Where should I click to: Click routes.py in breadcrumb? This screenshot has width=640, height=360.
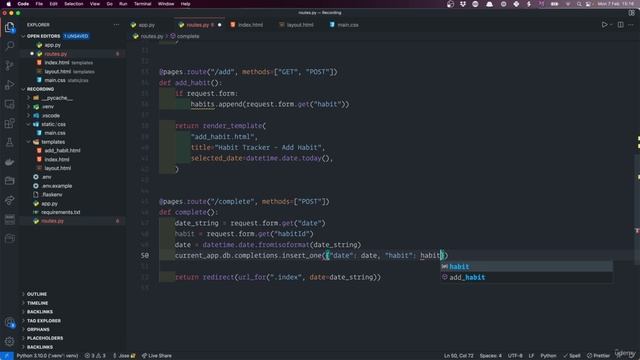[x=151, y=36]
